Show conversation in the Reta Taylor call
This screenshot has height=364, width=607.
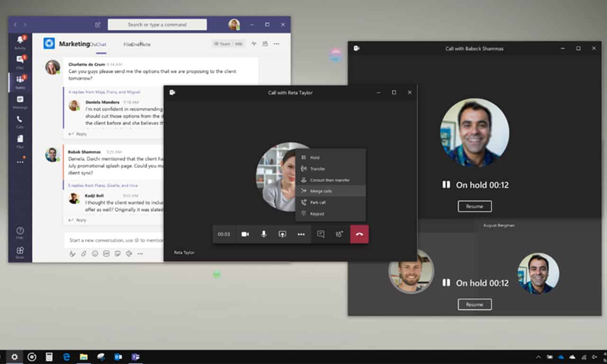(321, 234)
